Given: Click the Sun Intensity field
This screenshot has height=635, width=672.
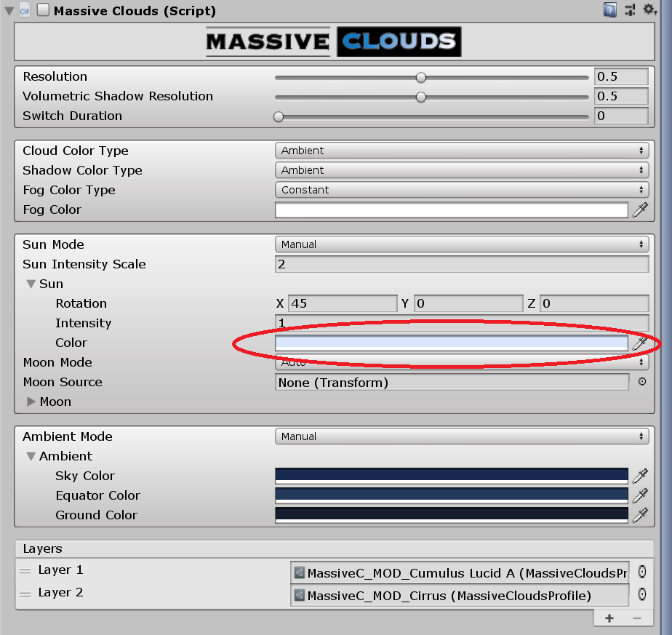Looking at the screenshot, I should 462,323.
